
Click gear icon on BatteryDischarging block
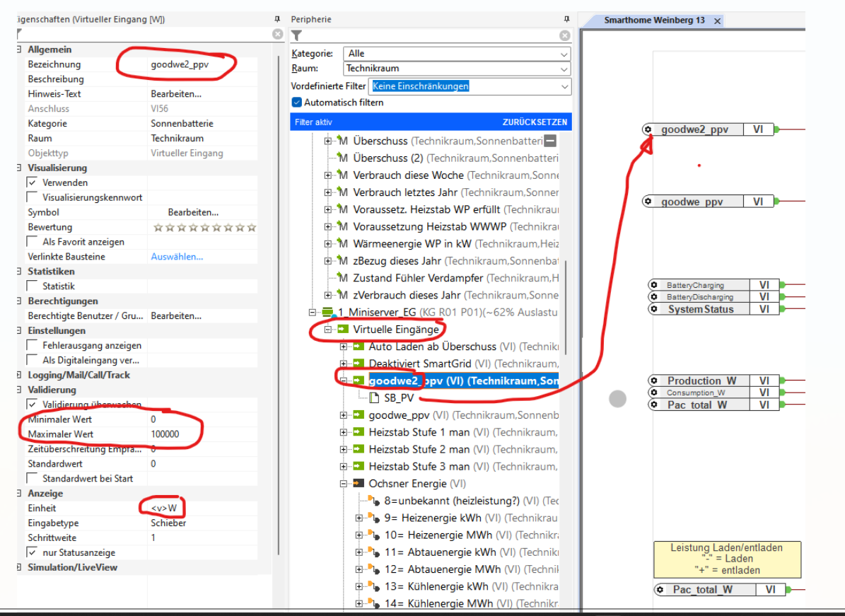[x=653, y=296]
